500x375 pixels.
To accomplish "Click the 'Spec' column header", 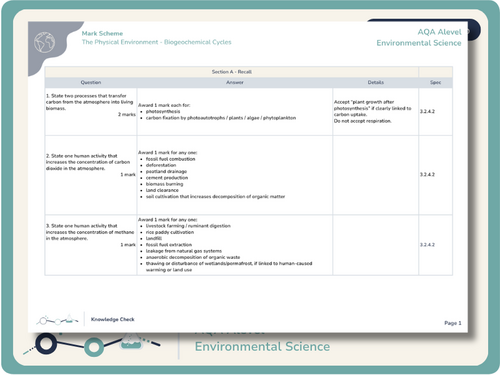I will coord(435,82).
